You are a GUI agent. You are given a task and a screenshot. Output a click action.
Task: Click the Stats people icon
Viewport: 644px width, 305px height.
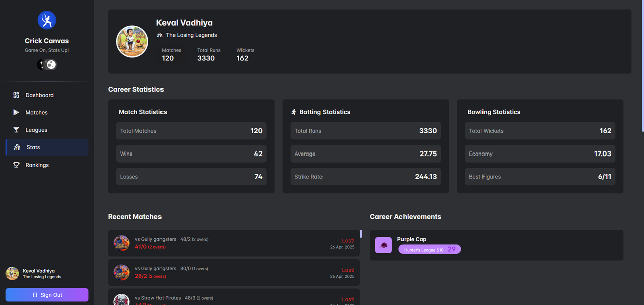click(17, 147)
